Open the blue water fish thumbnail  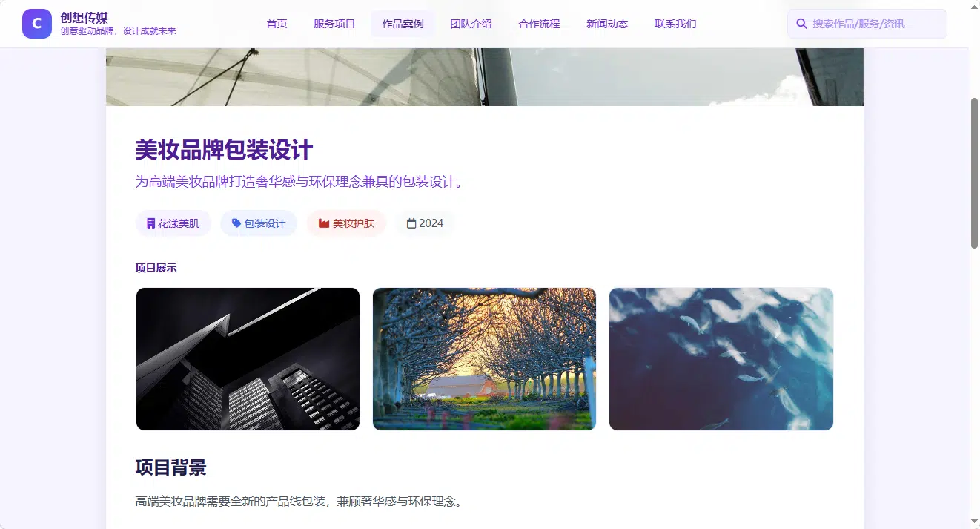(721, 359)
